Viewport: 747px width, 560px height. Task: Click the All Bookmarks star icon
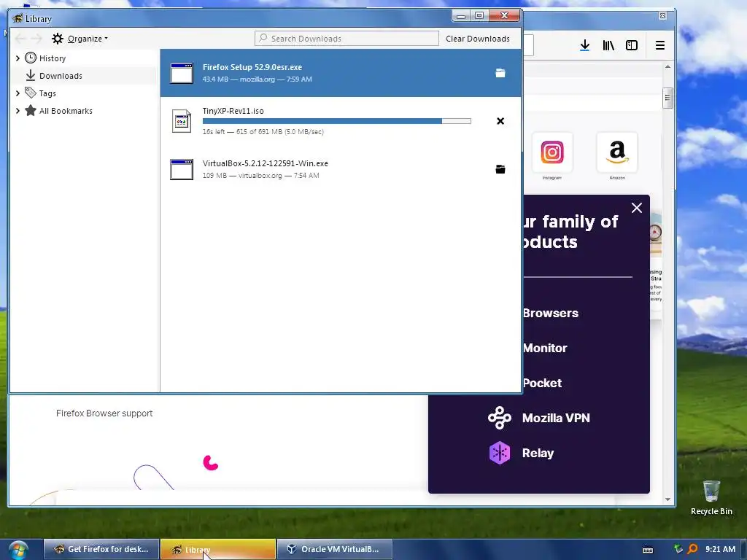31,111
